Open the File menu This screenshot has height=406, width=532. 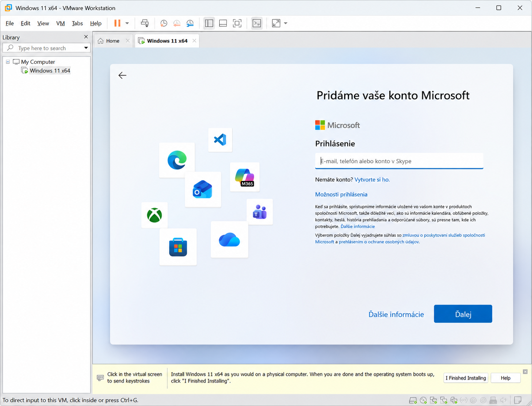pyautogui.click(x=10, y=23)
